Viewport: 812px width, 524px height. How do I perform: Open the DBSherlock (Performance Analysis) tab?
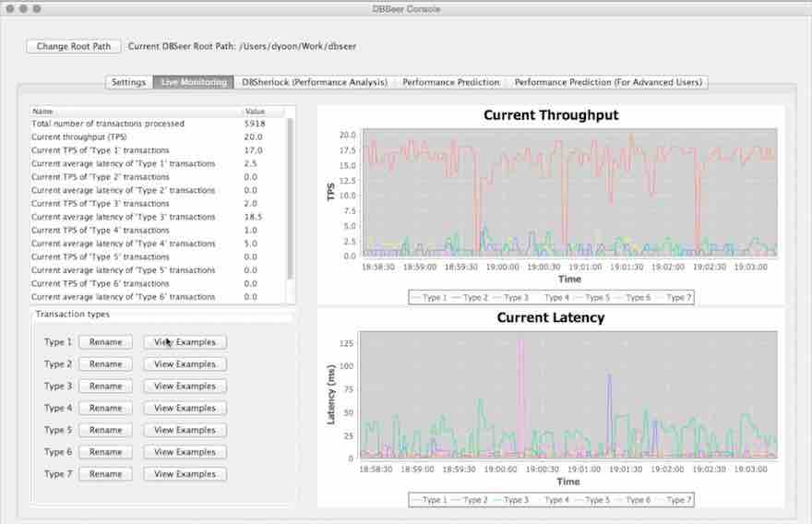coord(315,82)
